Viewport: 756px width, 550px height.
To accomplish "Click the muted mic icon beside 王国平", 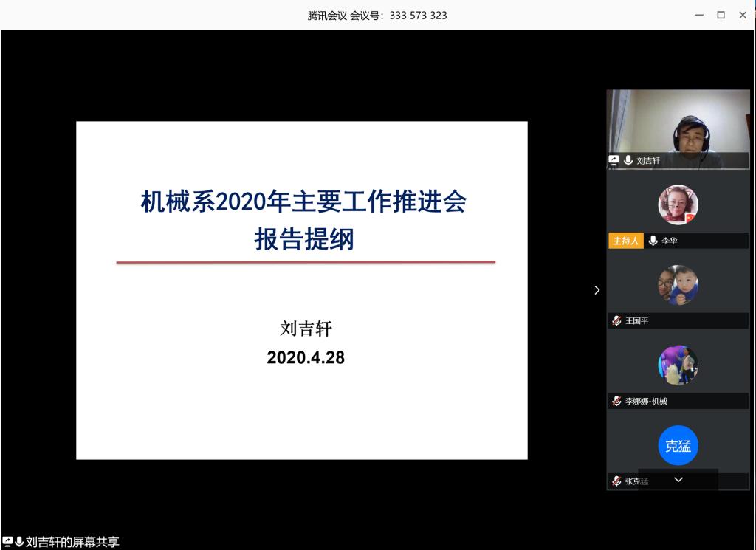I will click(x=616, y=321).
